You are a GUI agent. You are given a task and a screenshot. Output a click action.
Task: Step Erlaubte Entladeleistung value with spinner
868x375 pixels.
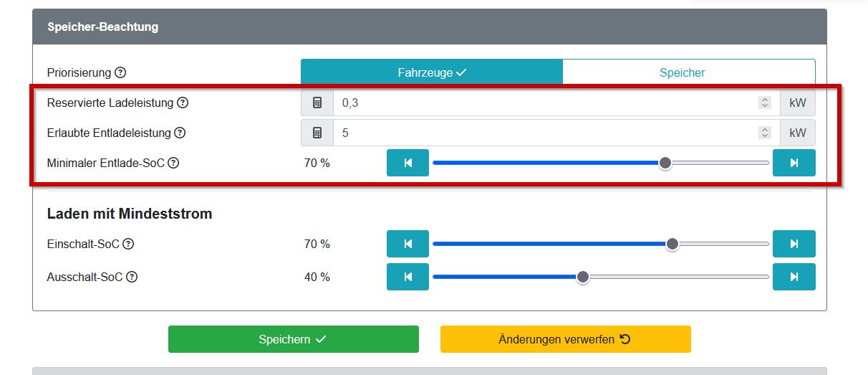point(765,133)
